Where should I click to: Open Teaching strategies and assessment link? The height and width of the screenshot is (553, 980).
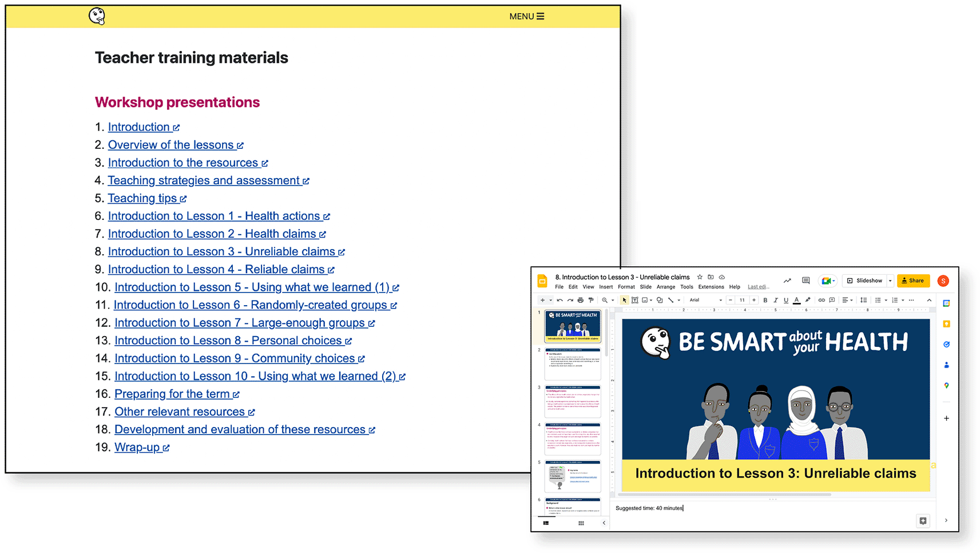click(x=208, y=180)
